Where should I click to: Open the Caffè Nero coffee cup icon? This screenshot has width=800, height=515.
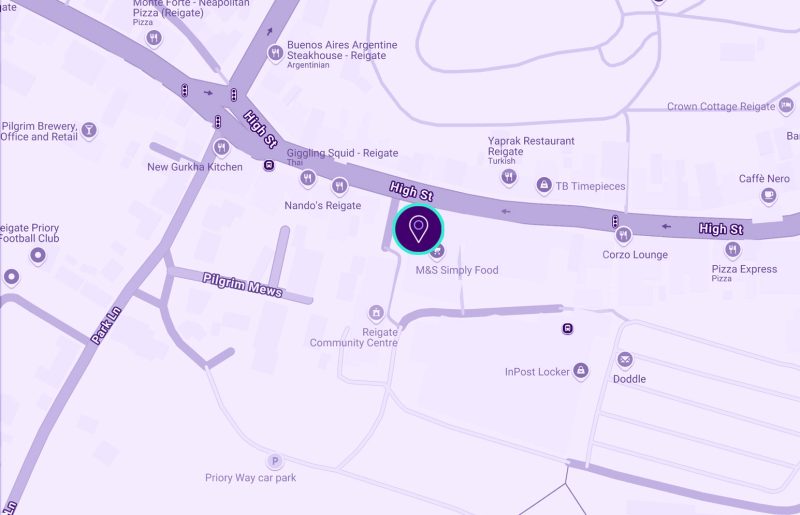pos(768,195)
